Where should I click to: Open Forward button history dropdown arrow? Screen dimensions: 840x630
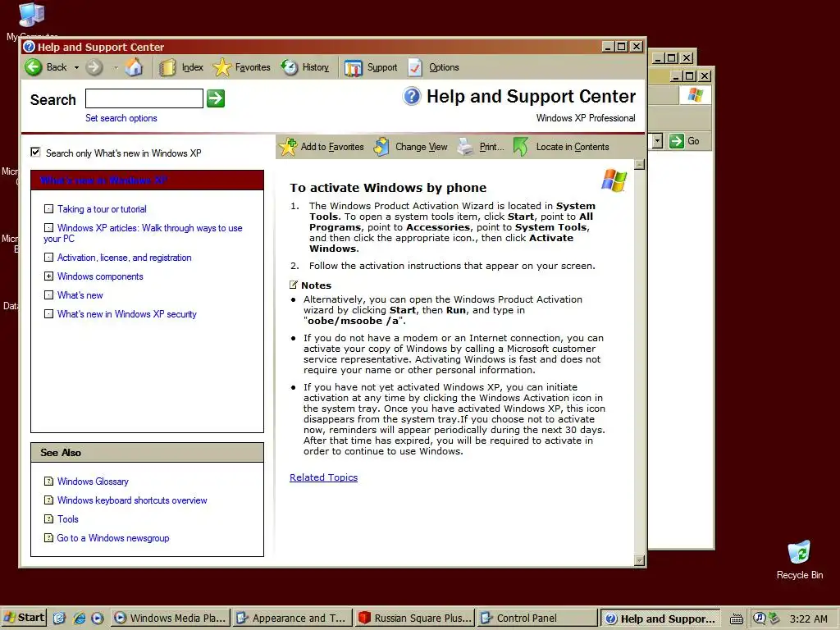116,67
